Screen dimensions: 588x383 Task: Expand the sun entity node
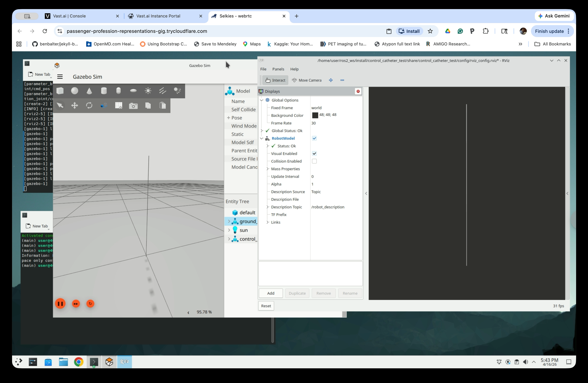click(x=229, y=230)
